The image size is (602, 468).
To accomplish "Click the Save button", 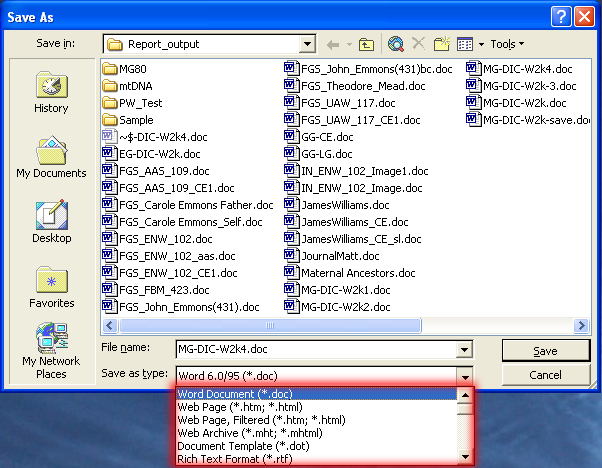I will coord(546,351).
